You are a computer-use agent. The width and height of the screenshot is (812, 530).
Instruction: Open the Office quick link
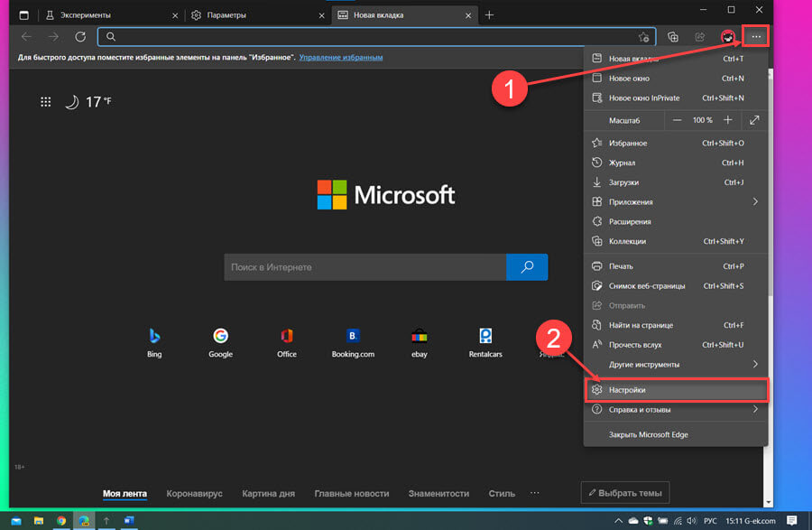286,343
